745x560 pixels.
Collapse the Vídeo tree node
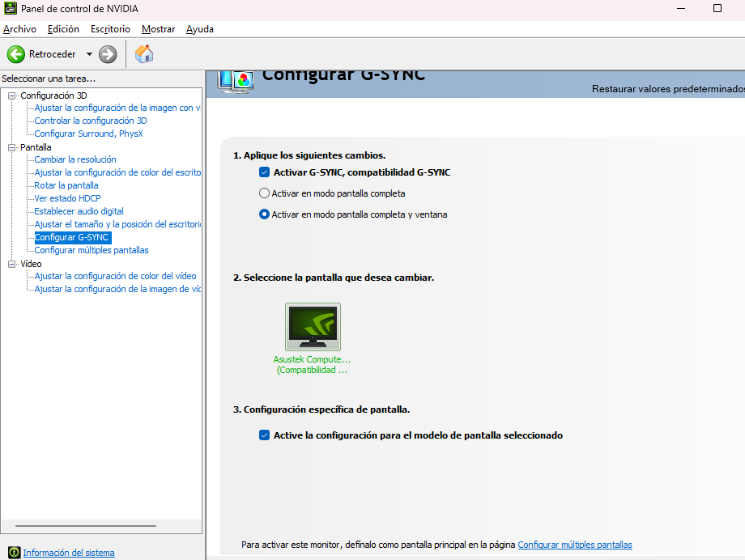click(12, 264)
